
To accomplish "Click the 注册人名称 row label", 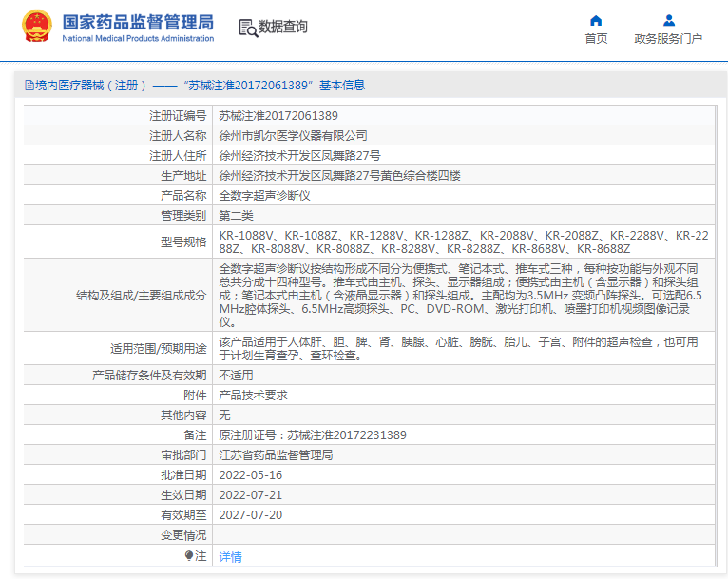I will coord(178,136).
